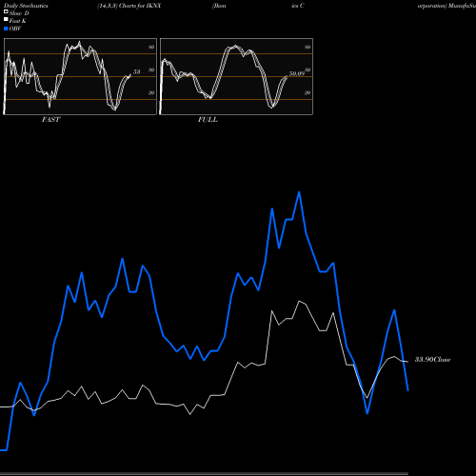Open the FAST stochastic chart panel
Viewport: 476px width, 476px height.
80,76
